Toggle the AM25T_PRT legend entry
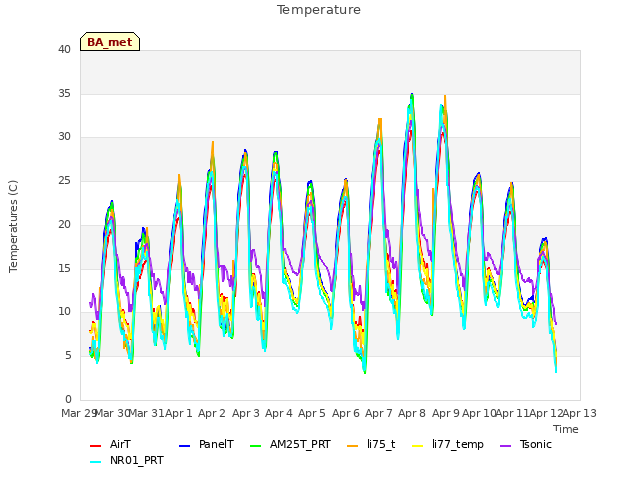This screenshot has width=640, height=480. click(x=290, y=444)
